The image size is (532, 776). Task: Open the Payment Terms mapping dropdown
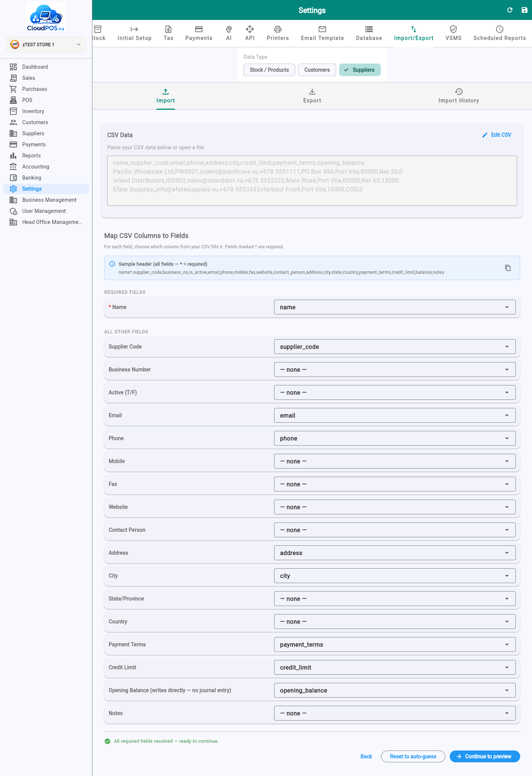tap(395, 644)
